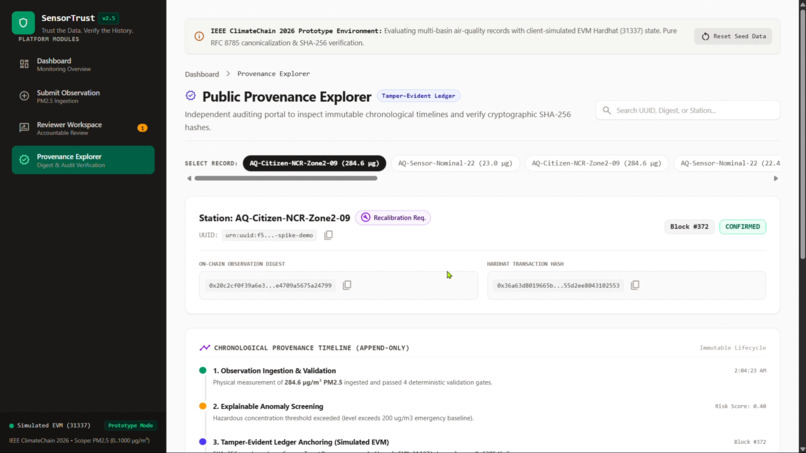The image size is (806, 453).
Task: Click the Dashboard breadcrumb link
Action: click(202, 74)
